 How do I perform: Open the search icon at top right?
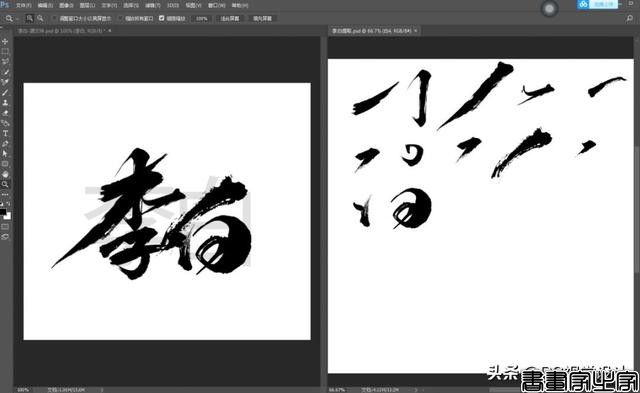[629, 18]
